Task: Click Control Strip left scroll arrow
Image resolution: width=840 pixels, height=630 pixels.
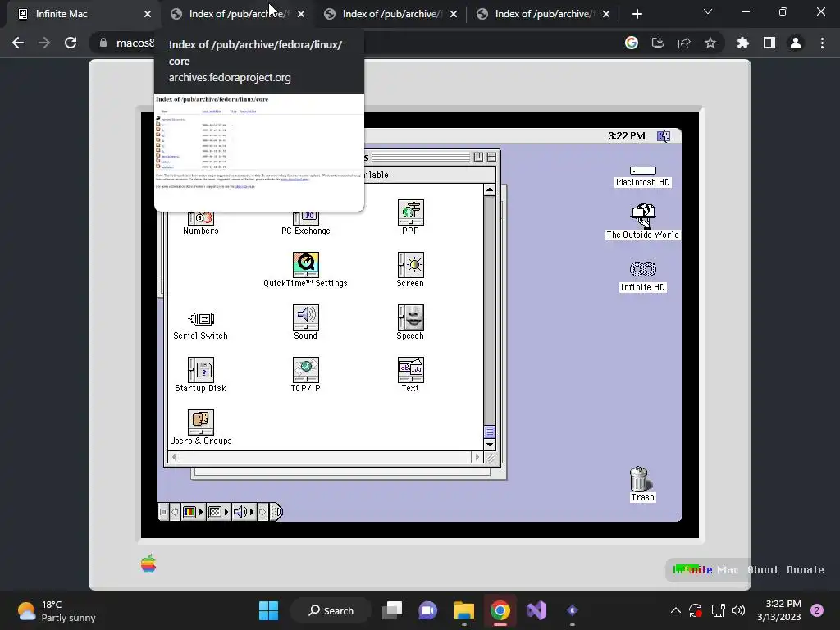Action: [x=176, y=512]
